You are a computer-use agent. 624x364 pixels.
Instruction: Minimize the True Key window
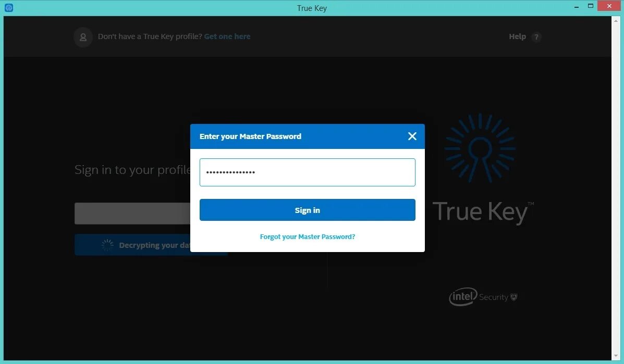576,6
